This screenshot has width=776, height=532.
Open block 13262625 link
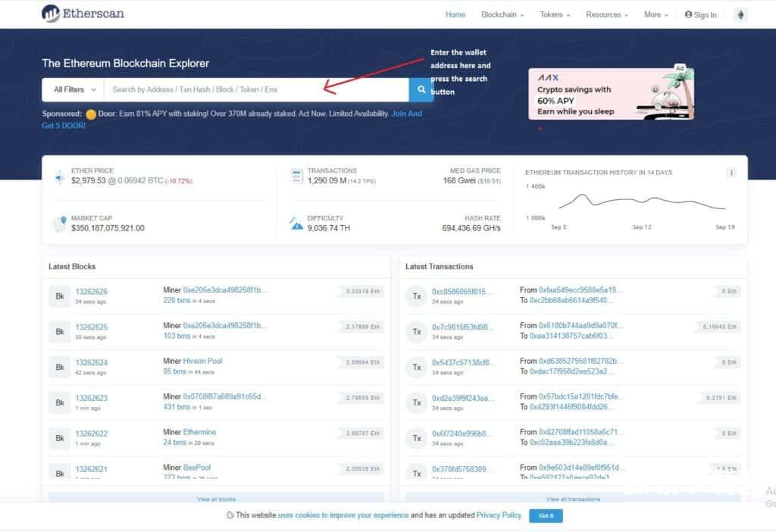point(92,327)
